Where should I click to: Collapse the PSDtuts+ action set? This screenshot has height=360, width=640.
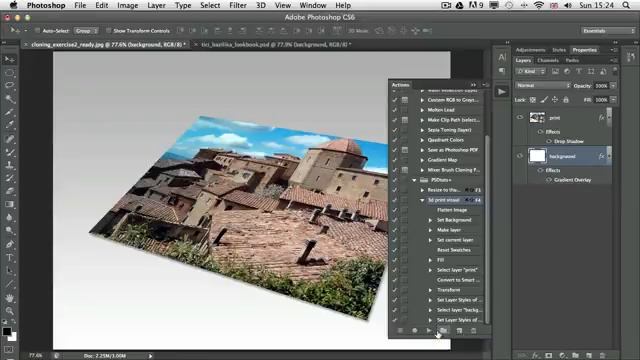click(x=414, y=180)
